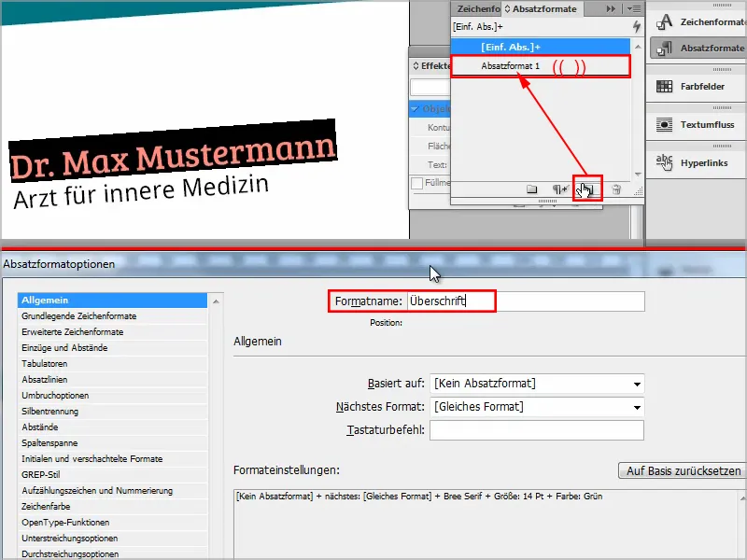Select Grundlegende Zeichenformate category
The width and height of the screenshot is (747, 560).
[112, 316]
